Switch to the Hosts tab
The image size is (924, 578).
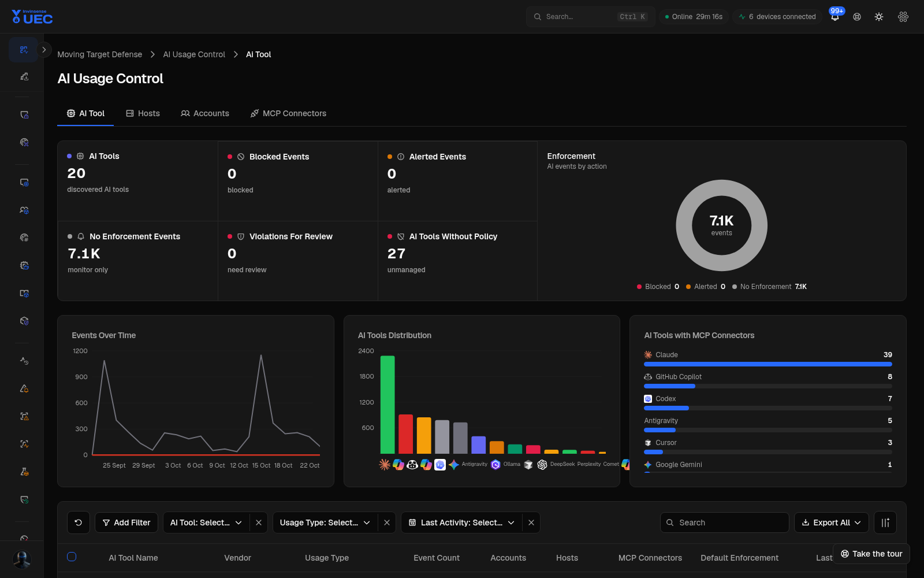coord(143,113)
